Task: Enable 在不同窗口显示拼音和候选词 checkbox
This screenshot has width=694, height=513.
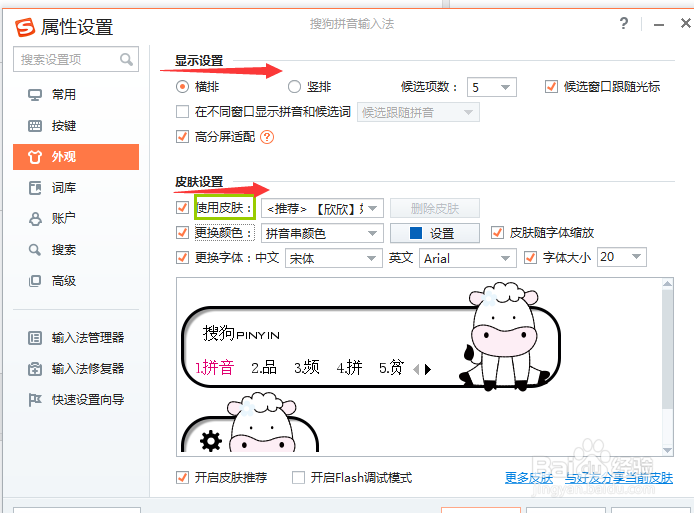Action: click(x=182, y=112)
